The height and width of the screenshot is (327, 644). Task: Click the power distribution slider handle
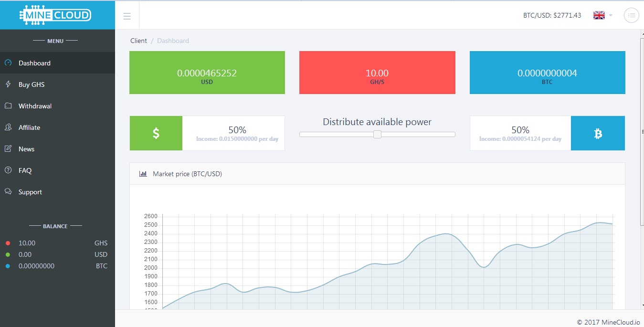377,134
